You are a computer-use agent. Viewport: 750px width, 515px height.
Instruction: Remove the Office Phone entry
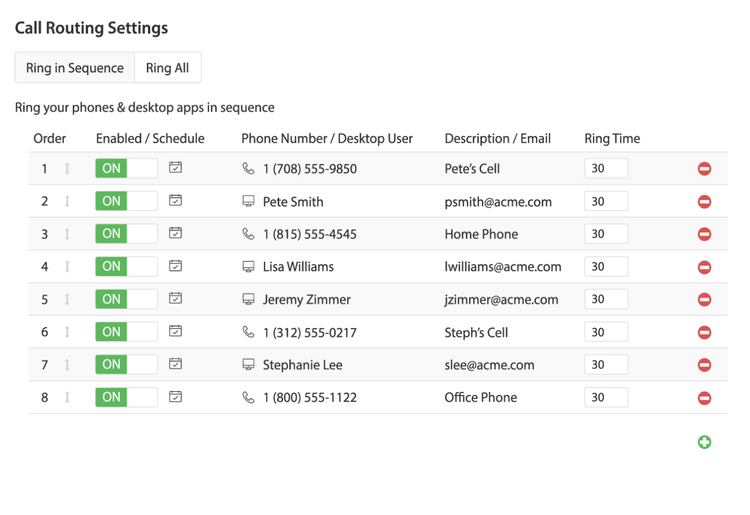(x=704, y=398)
